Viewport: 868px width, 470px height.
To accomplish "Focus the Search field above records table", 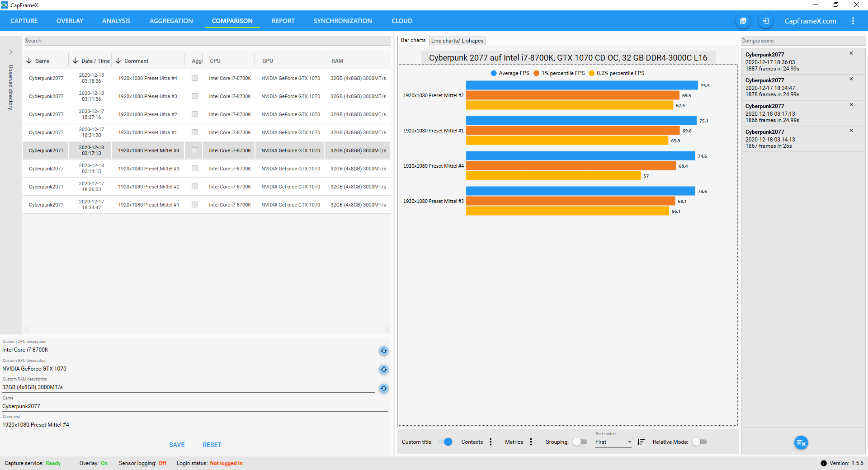I will (207, 41).
